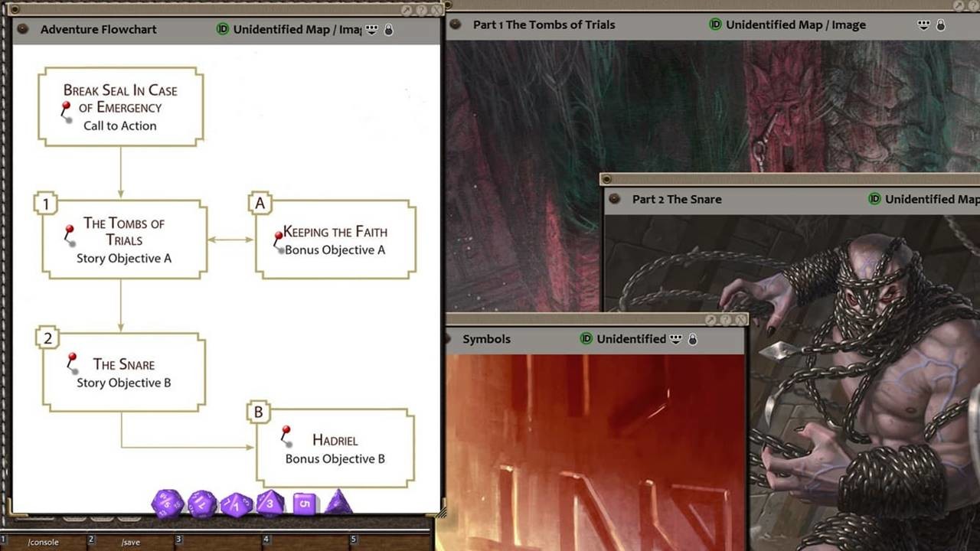The height and width of the screenshot is (551, 980).
Task: Click the help button on Symbols window
Action: tap(726, 319)
